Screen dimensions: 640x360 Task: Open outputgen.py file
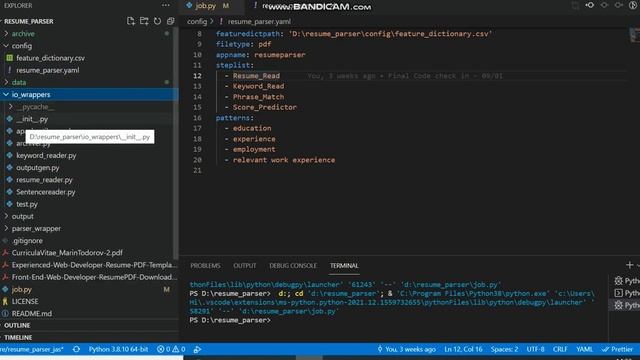pos(38,168)
